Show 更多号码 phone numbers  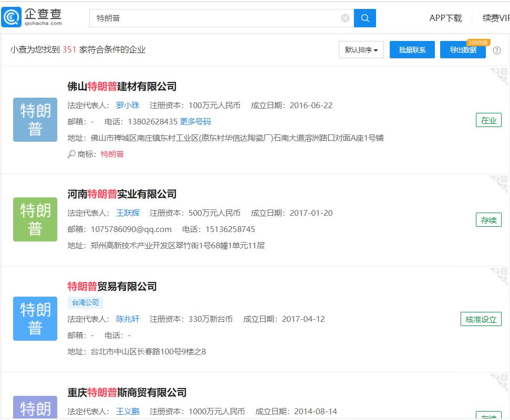coord(195,122)
